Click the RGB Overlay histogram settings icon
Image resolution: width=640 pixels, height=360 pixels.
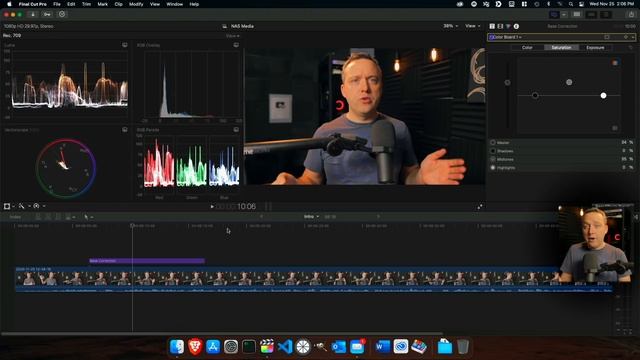tap(236, 45)
